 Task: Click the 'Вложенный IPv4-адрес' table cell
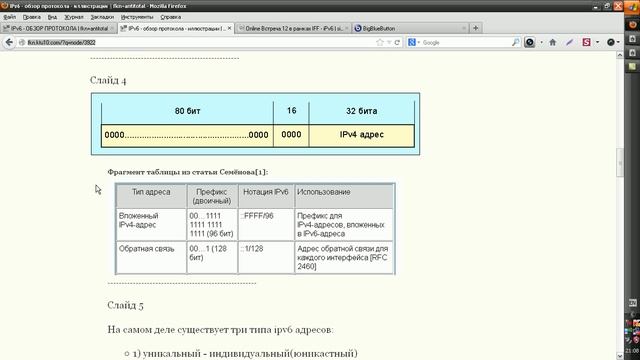(x=151, y=224)
